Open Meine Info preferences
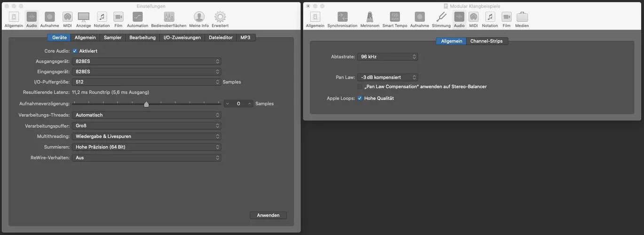 199,20
